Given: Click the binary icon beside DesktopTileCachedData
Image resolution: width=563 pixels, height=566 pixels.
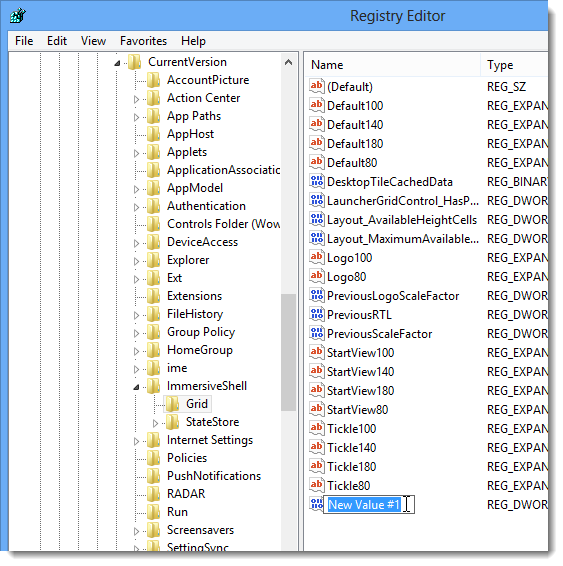Looking at the screenshot, I should click(317, 181).
